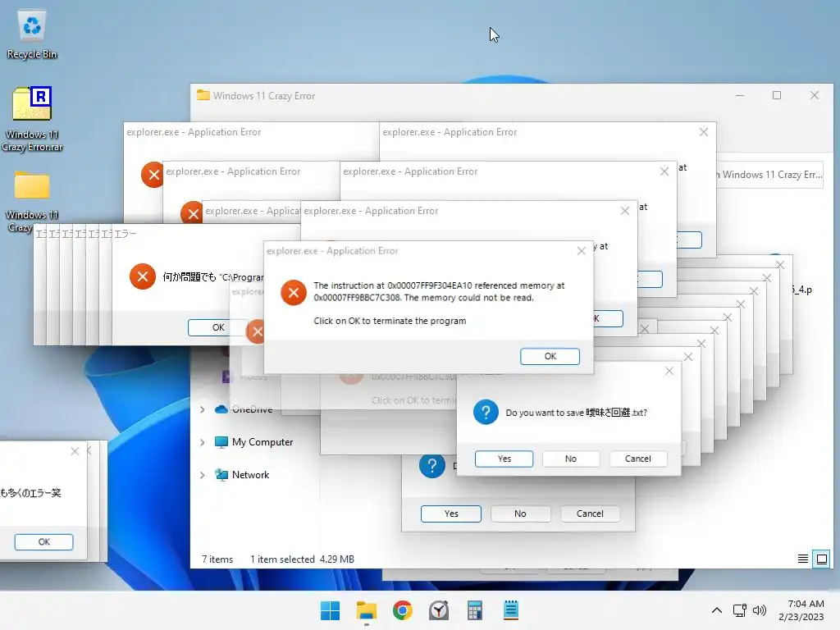Open the Recycle Bin desktop icon
840x630 pixels.
click(32, 35)
